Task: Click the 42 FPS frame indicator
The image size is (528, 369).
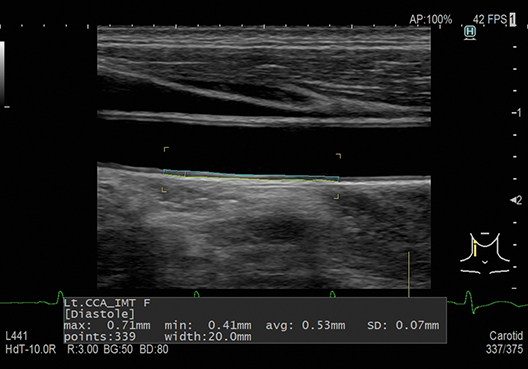Action: point(490,20)
